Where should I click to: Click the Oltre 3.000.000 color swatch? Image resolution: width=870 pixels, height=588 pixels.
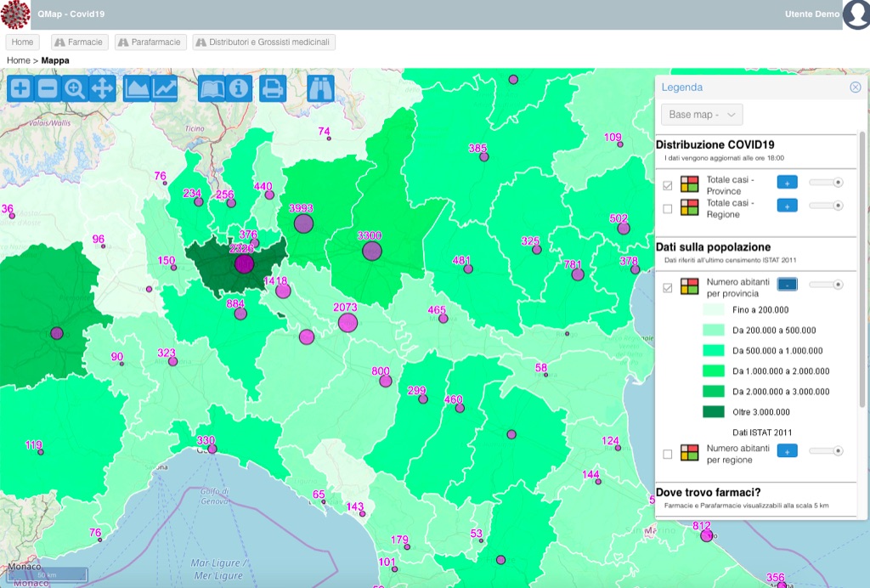tap(714, 411)
